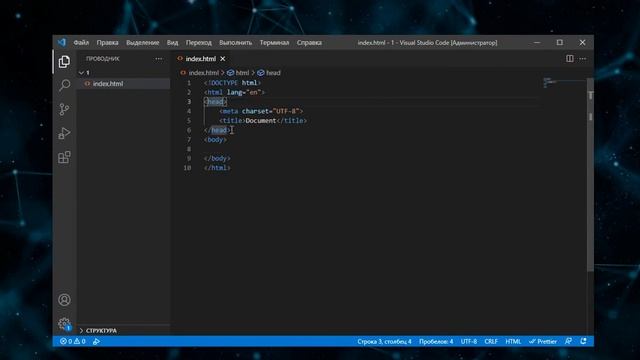
Task: Click the split editor icon
Action: [x=569, y=59]
